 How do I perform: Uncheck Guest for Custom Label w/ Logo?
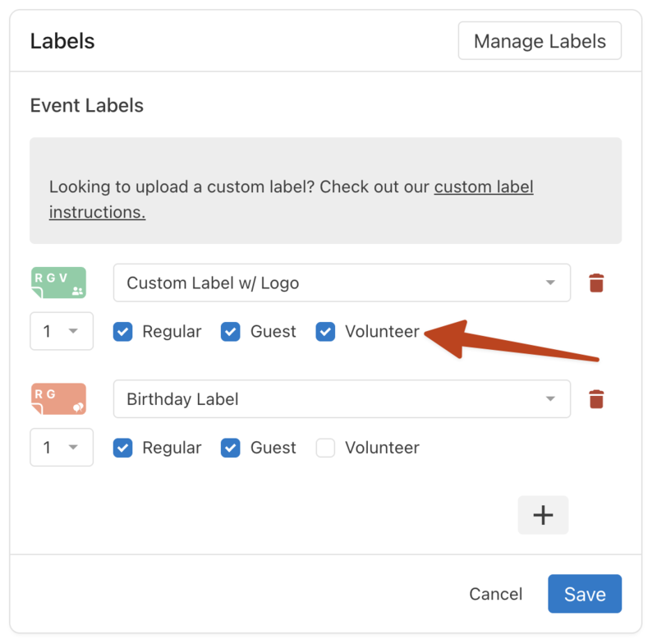tap(231, 332)
